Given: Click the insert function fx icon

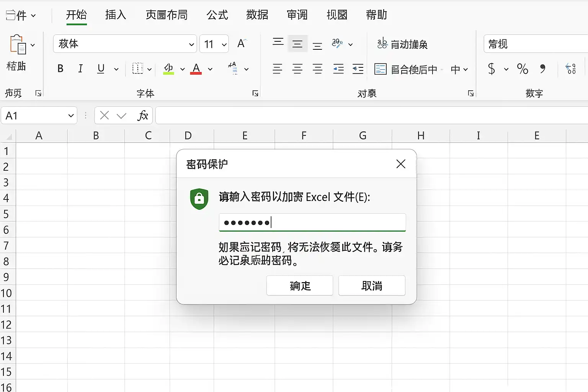Looking at the screenshot, I should click(142, 116).
